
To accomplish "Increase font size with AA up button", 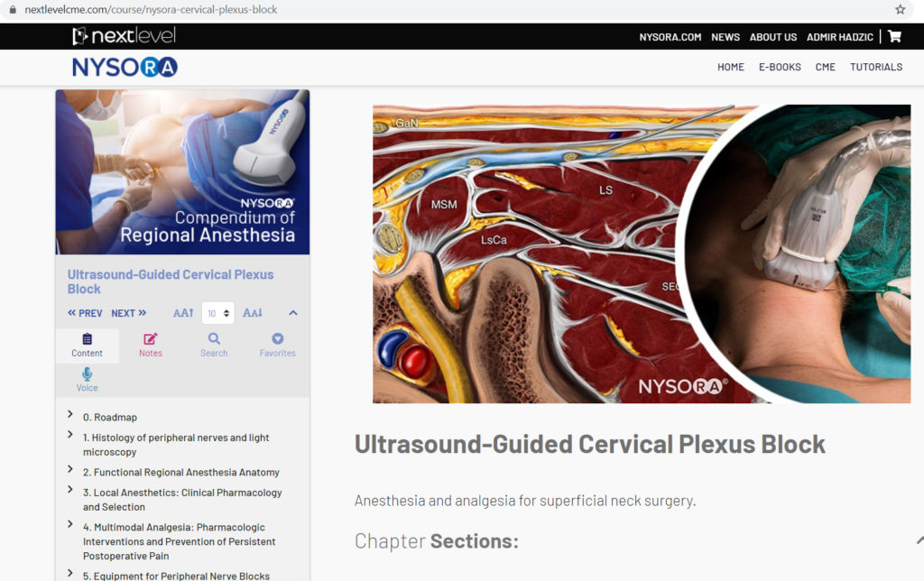I will point(183,313).
